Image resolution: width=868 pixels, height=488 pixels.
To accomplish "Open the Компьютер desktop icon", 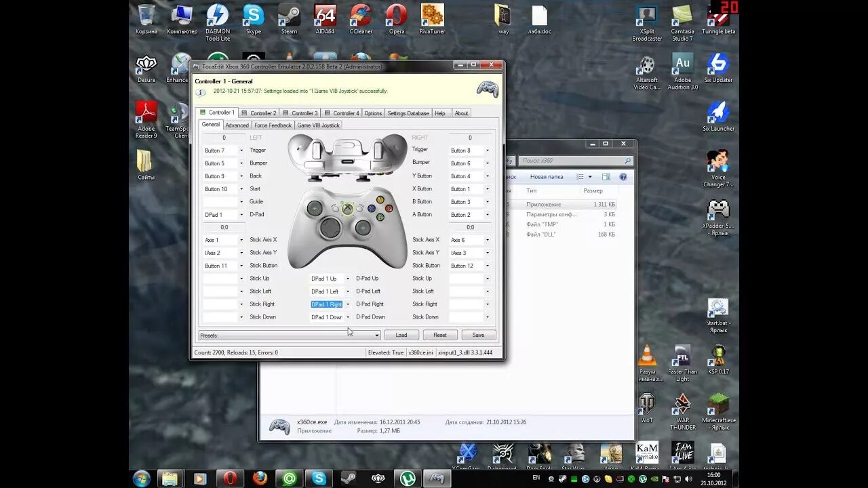I will tap(182, 18).
